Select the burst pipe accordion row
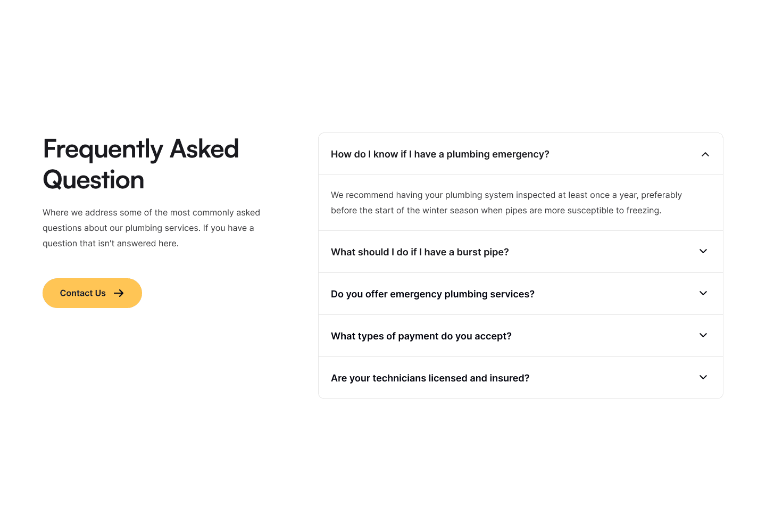 [521, 252]
